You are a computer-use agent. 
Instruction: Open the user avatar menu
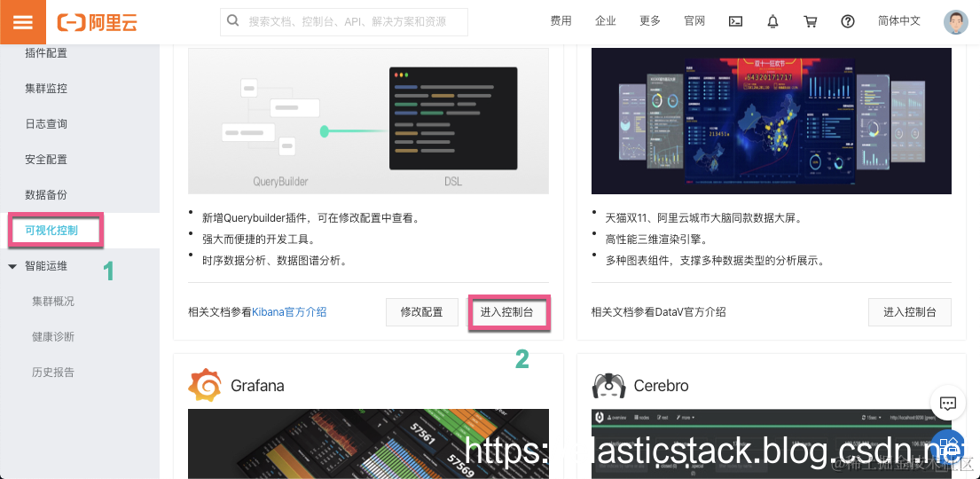956,22
